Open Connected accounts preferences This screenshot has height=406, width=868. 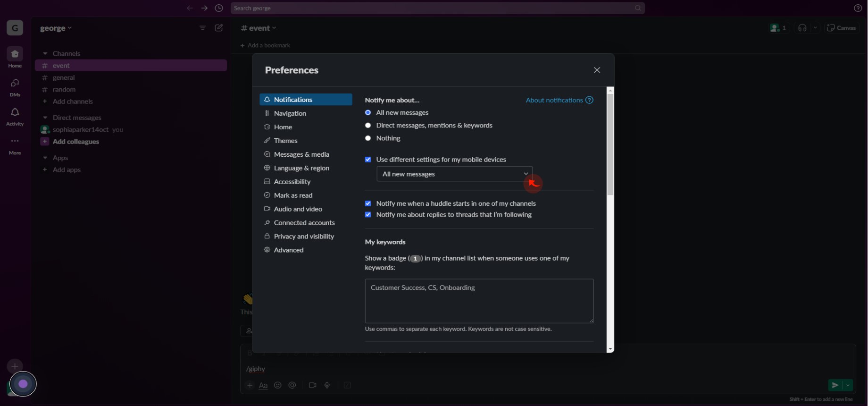[x=306, y=223]
